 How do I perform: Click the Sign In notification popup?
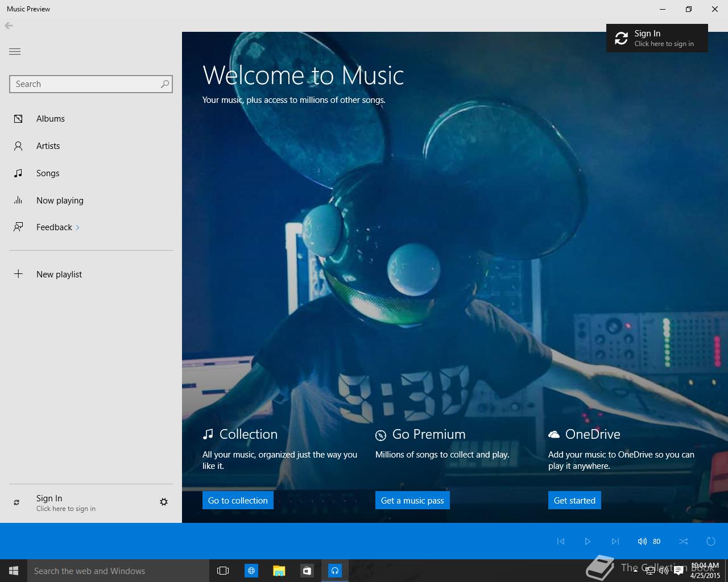[657, 38]
